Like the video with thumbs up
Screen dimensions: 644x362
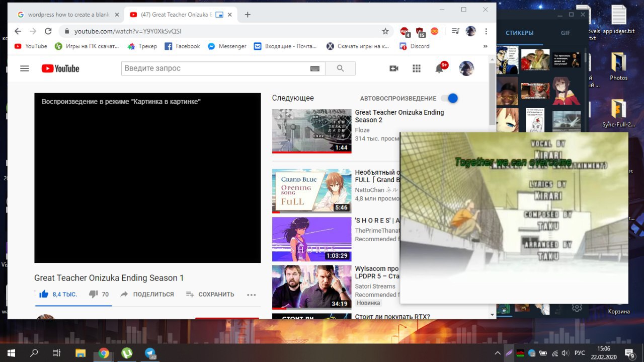(44, 294)
